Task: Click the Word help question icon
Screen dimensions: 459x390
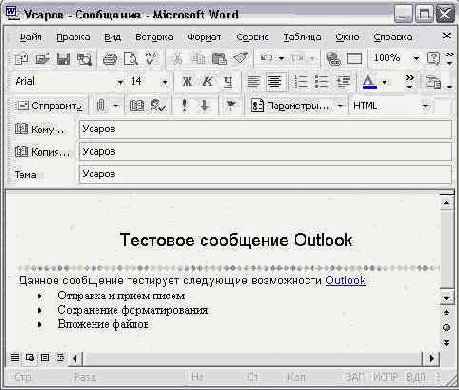Action: (433, 59)
